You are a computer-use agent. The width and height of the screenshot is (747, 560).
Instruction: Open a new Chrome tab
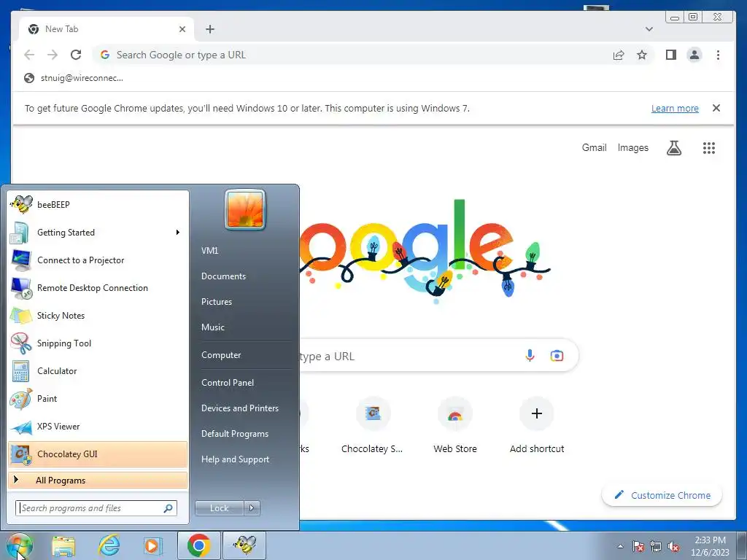point(210,29)
